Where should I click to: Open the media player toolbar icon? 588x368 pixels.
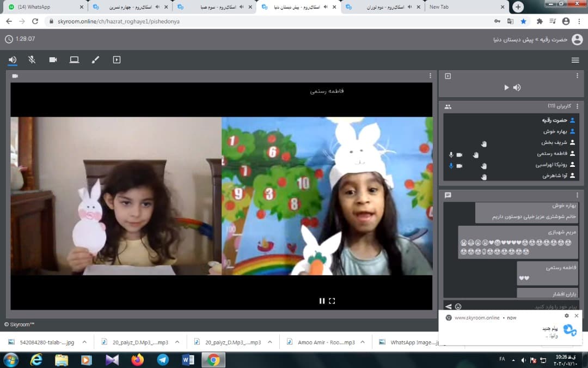[117, 60]
